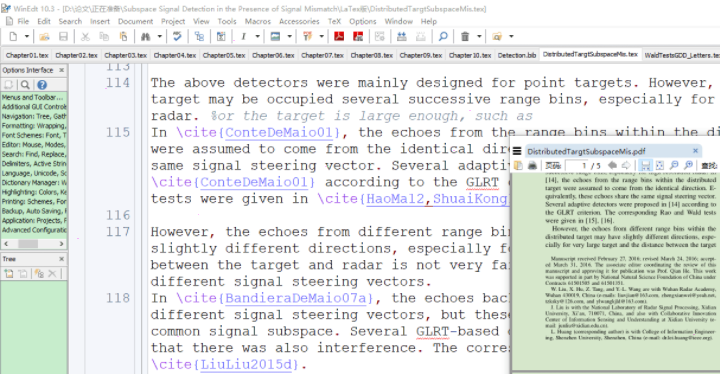Image resolution: width=720 pixels, height=374 pixels.
Task: Click the Open file folder icon
Action: click(44, 36)
